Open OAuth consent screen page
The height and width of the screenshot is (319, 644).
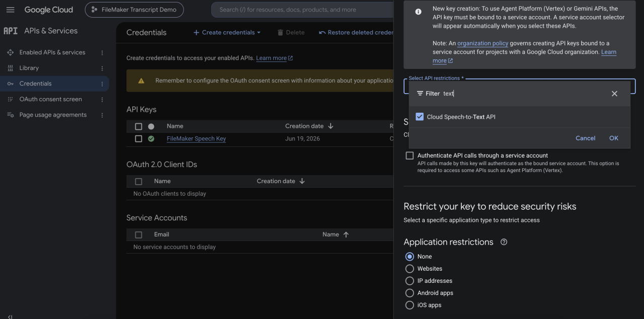pos(51,99)
